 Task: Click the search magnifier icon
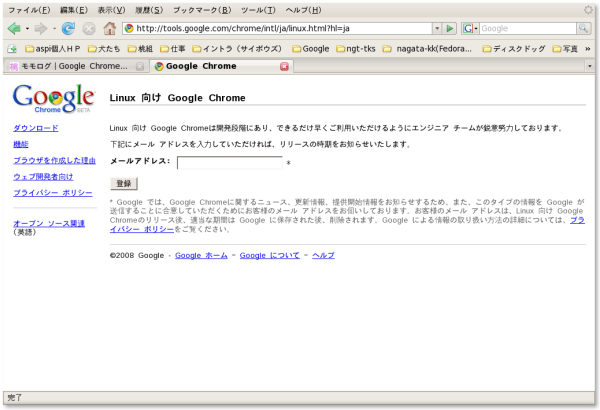click(x=583, y=28)
